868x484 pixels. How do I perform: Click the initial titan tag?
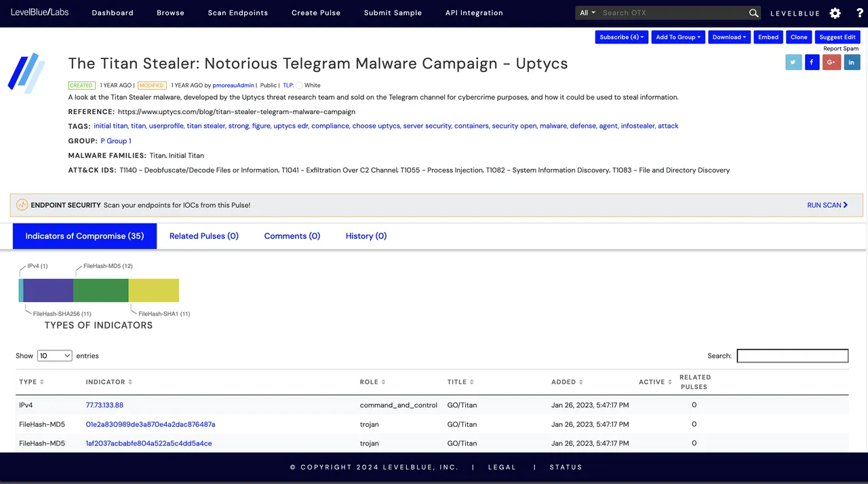pyautogui.click(x=111, y=126)
